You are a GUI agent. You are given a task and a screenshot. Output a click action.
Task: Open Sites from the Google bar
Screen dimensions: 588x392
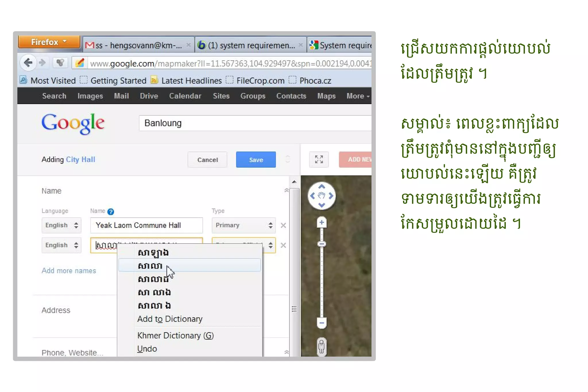point(221,96)
